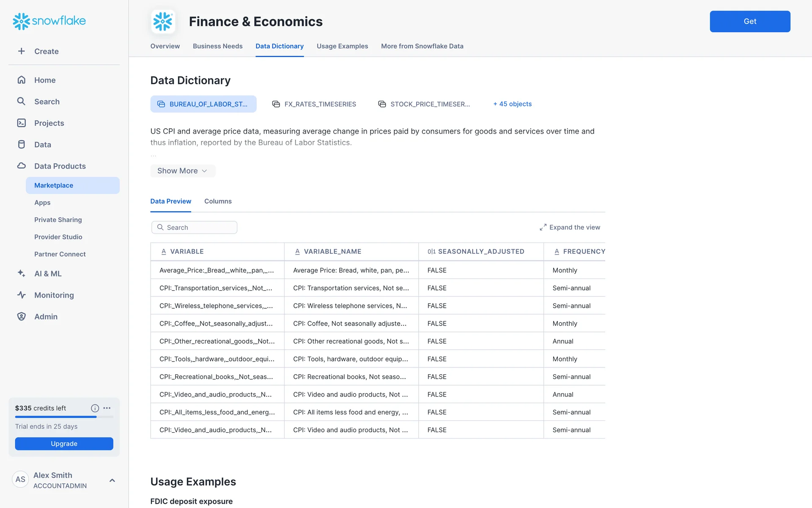Click the Snowflake logo in sidebar
Image resolution: width=812 pixels, height=508 pixels.
(49, 21)
